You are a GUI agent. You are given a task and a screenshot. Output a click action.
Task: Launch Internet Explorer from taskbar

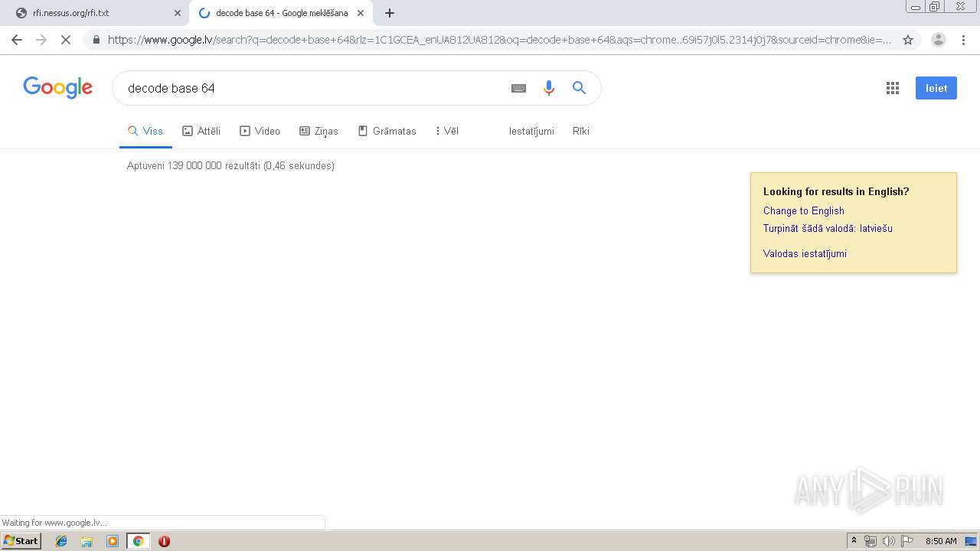click(x=61, y=541)
